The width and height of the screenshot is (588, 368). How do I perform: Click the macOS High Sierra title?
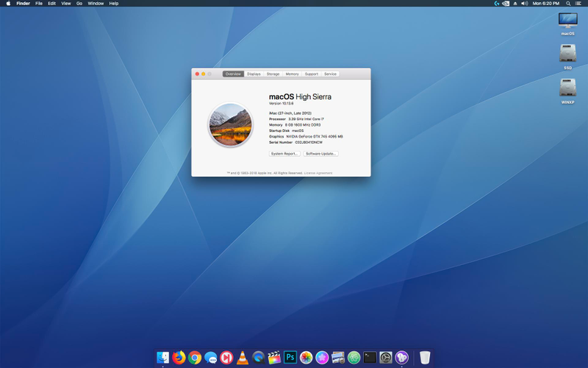click(300, 96)
